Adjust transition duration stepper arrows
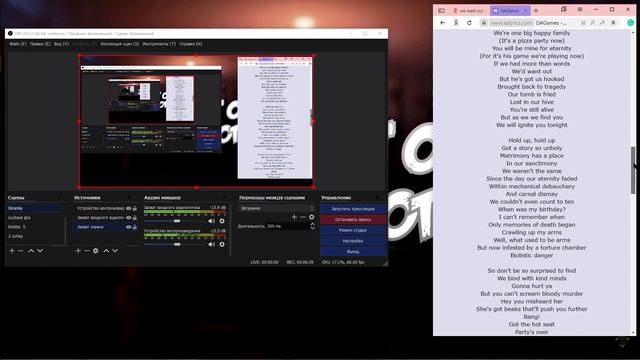This screenshot has height=360, width=640. click(312, 226)
